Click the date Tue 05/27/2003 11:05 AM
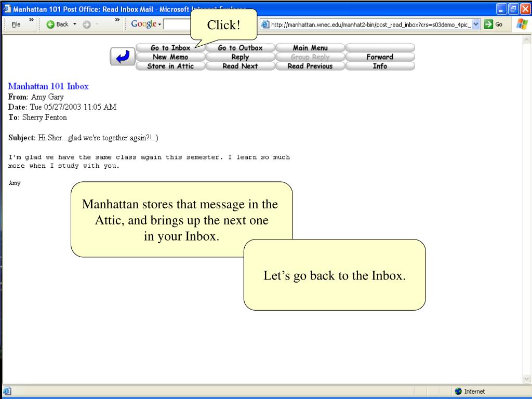Screen dimensions: 532x399 73,107
